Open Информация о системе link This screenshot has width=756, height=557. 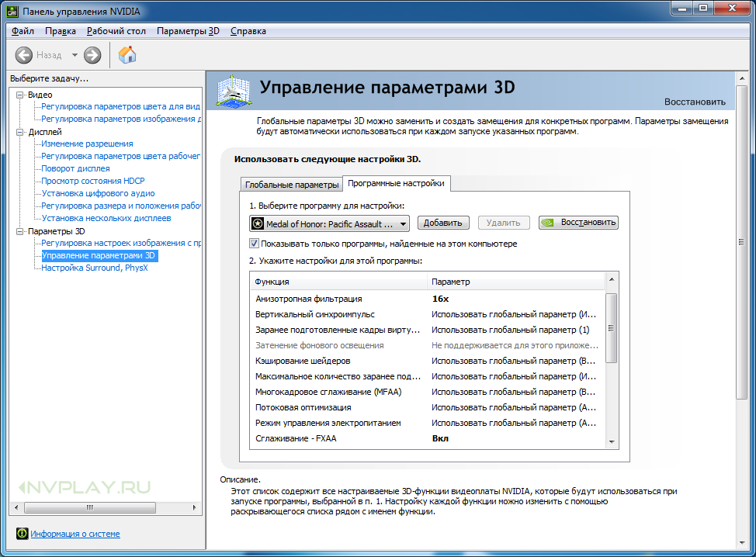pos(75,534)
